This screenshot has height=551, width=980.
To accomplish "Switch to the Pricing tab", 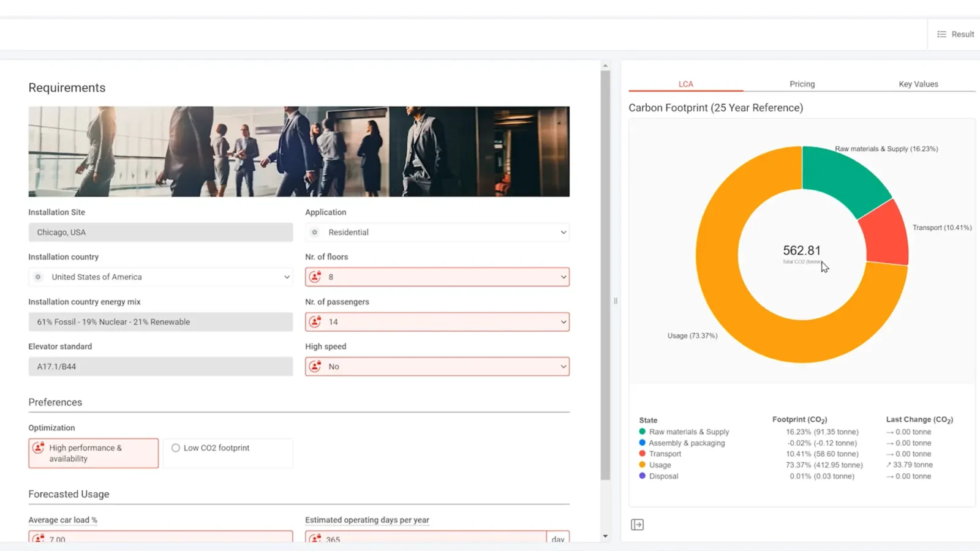I will [x=802, y=84].
